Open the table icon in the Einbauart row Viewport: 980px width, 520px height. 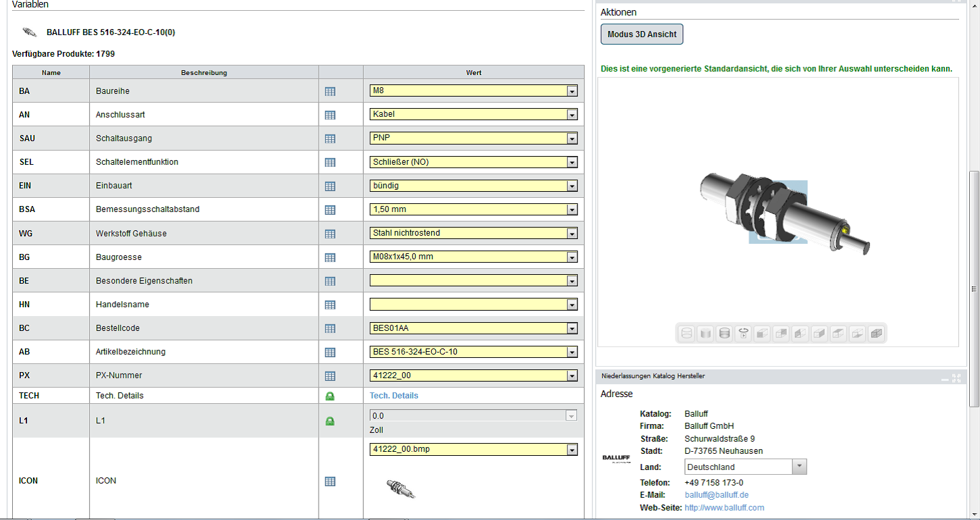click(x=330, y=186)
